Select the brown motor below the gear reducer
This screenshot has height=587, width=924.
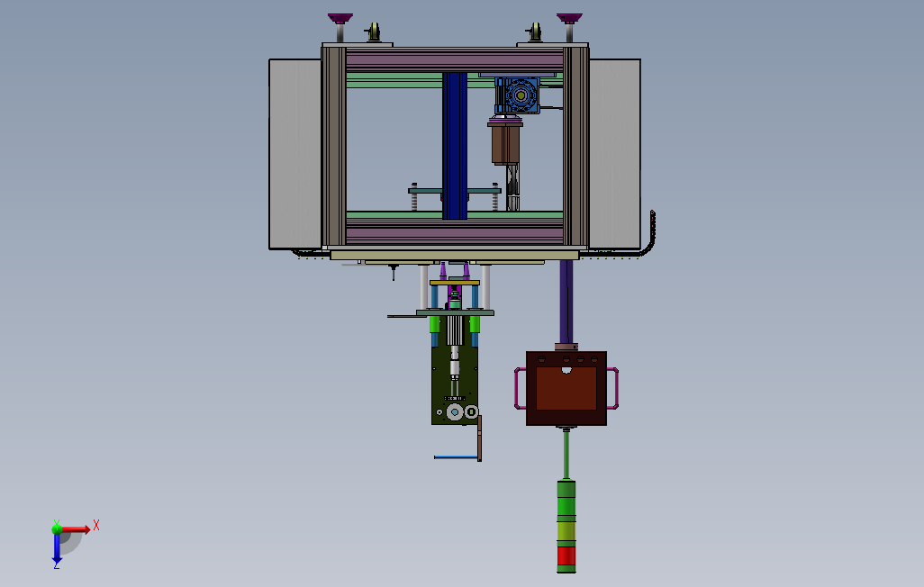[505, 143]
